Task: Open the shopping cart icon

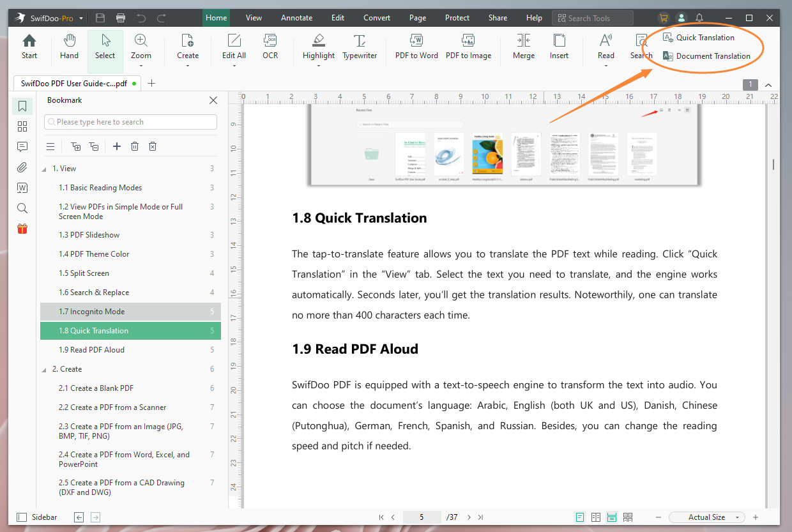Action: 664,18
